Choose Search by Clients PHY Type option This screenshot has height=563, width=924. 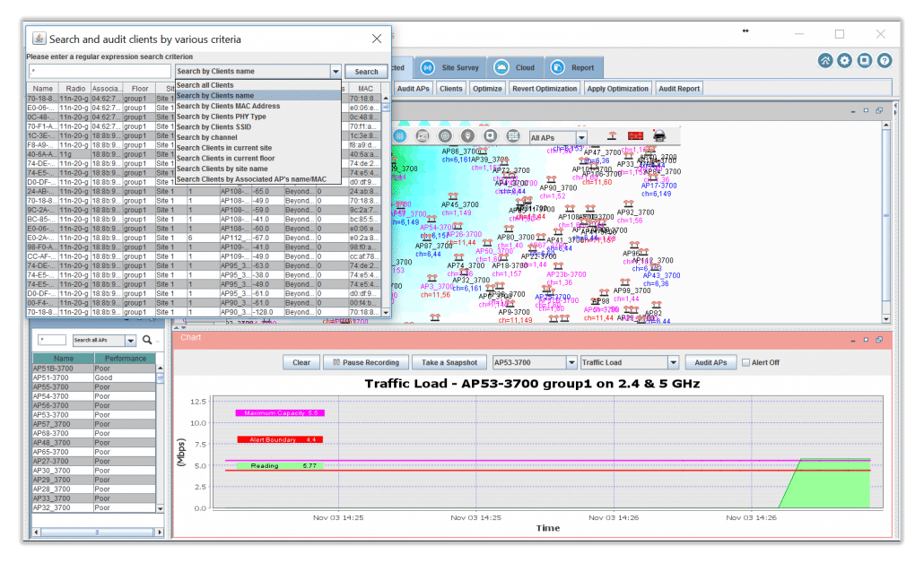tap(258, 117)
